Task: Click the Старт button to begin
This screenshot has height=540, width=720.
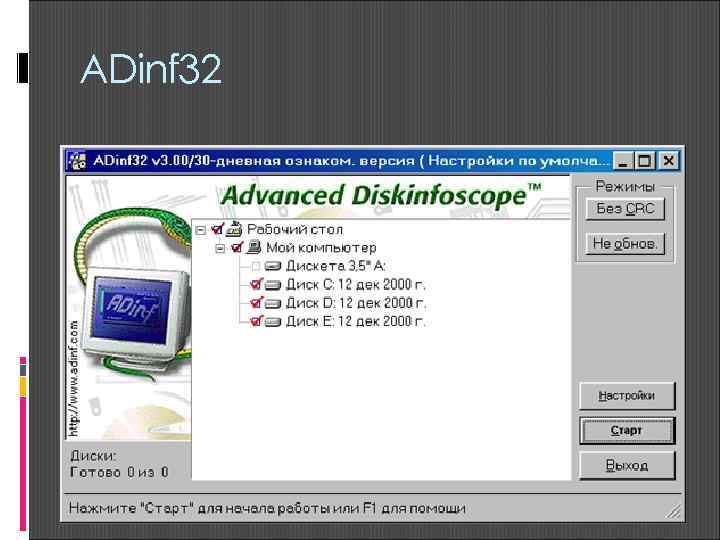Action: [627, 430]
